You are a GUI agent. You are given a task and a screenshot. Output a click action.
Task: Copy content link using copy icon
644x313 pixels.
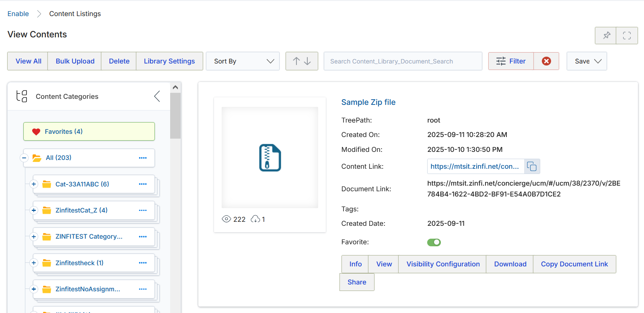pos(532,166)
